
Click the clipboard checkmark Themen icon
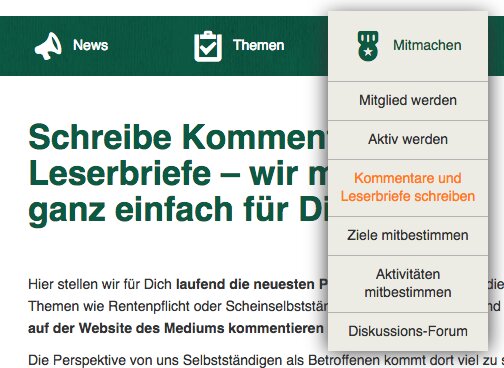point(208,46)
